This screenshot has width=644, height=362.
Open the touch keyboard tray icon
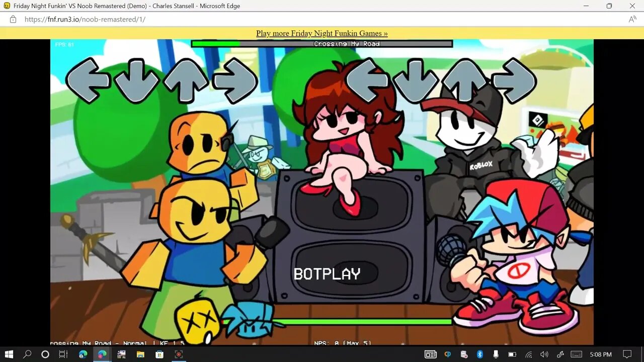point(577,354)
